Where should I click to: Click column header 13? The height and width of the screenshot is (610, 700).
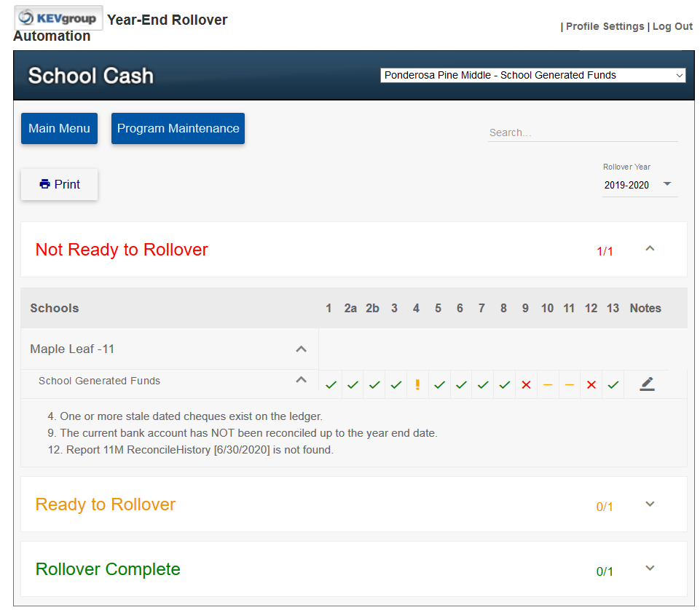[x=613, y=309]
